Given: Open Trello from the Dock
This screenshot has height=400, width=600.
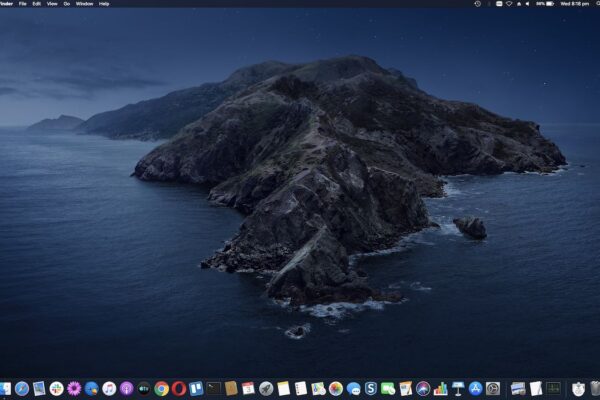Looking at the screenshot, I should click(x=196, y=389).
